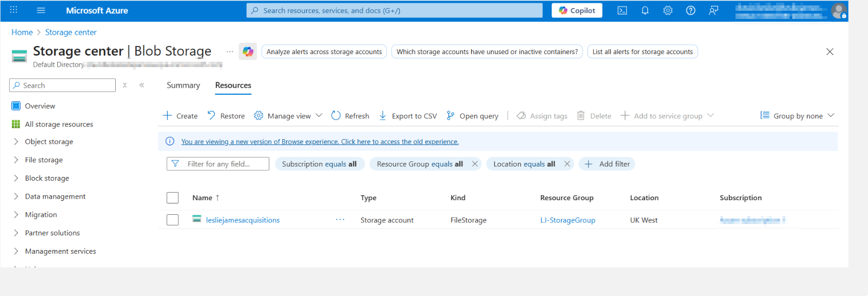Sort by the Resource Group column header
Viewport: 868px width, 296px height.
567,198
